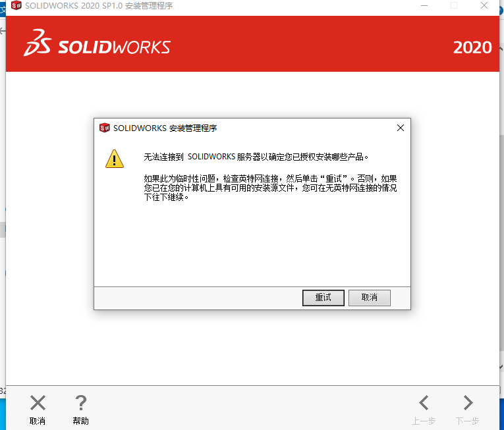Retry the connection with the 重试 button
The width and height of the screenshot is (504, 430).
pos(323,298)
